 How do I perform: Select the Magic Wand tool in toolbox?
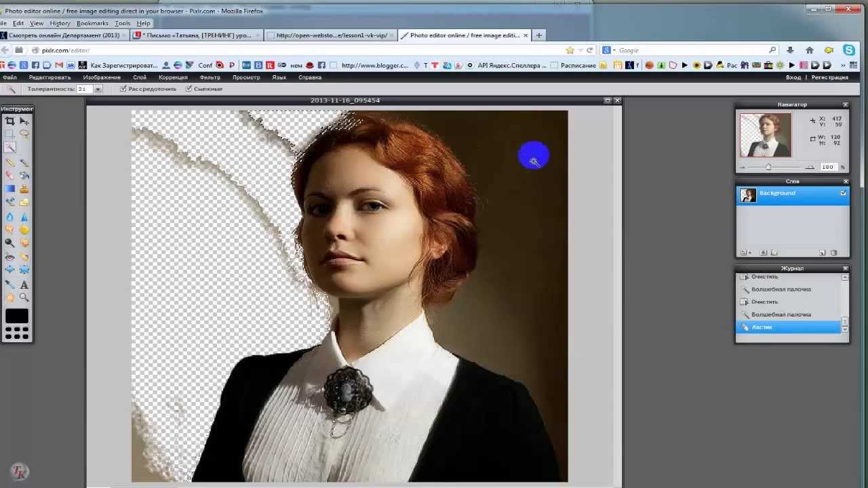point(9,147)
